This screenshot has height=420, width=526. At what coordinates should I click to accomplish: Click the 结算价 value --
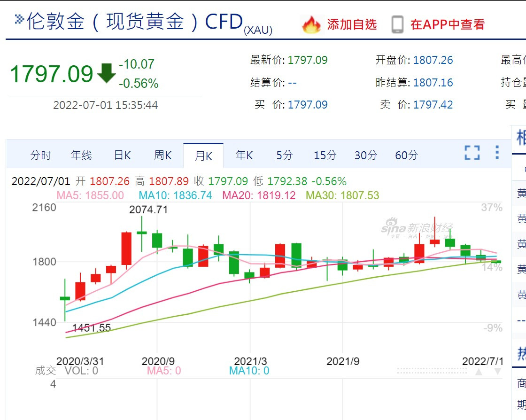pyautogui.click(x=292, y=83)
